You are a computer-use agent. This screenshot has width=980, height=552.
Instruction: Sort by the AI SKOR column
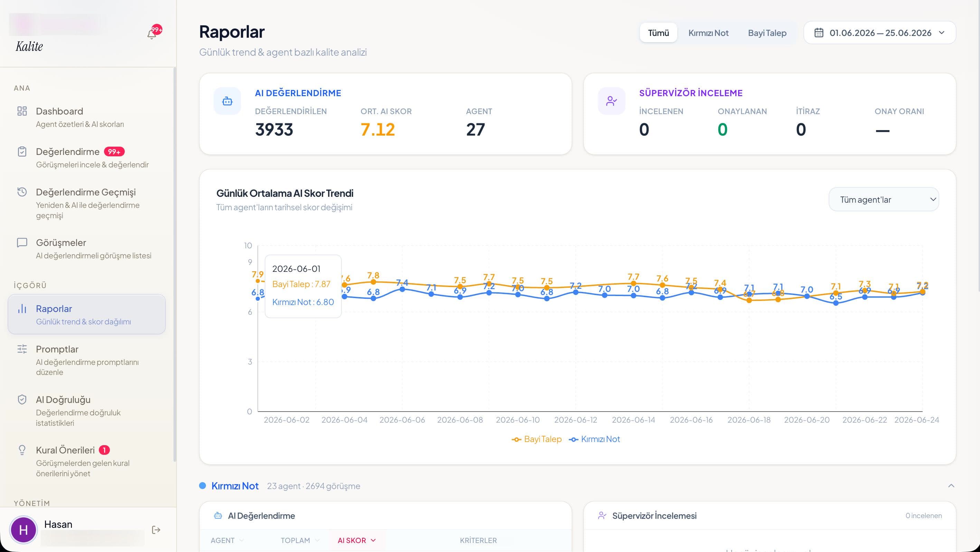(x=357, y=541)
